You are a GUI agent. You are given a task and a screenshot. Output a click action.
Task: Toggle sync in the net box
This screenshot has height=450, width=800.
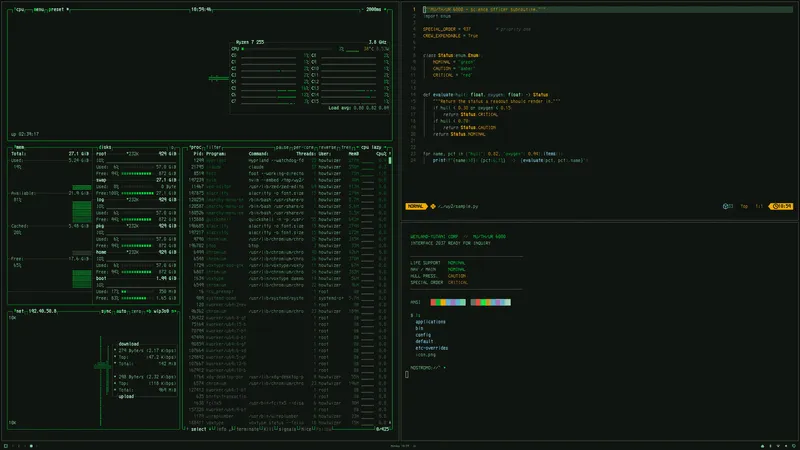pos(106,311)
